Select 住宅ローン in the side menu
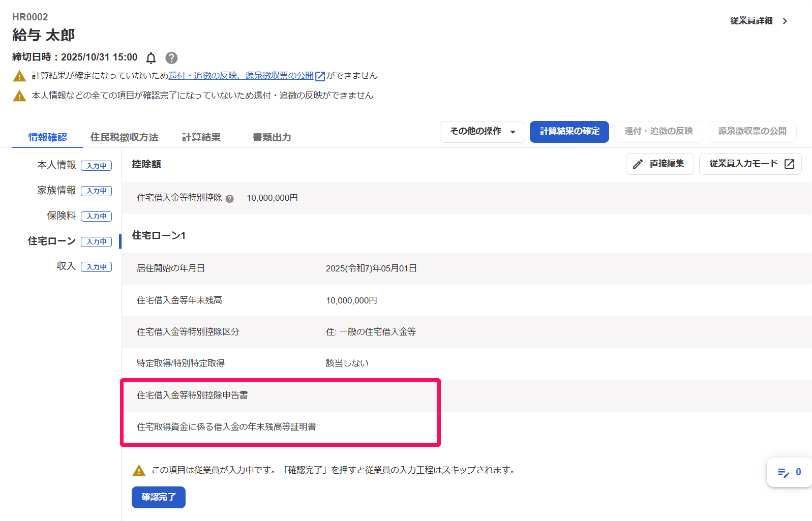 coord(52,241)
